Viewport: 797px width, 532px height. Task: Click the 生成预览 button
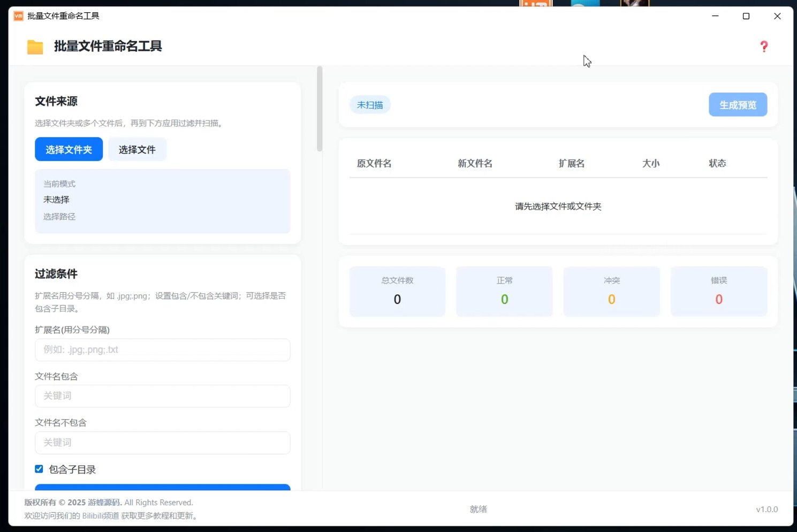coord(738,105)
